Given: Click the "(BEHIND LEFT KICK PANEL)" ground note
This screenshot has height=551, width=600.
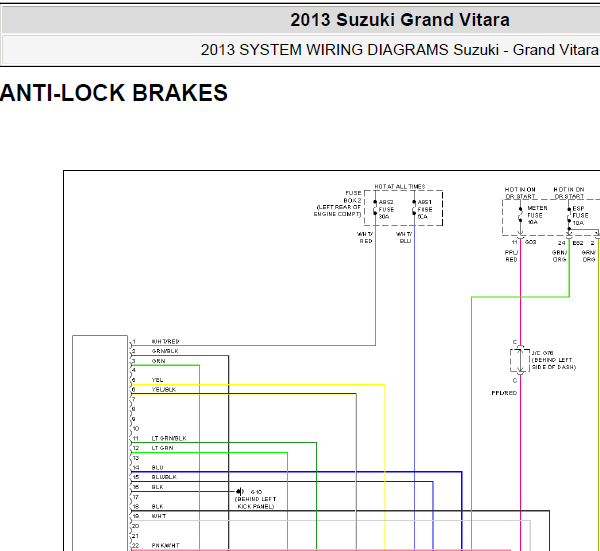Looking at the screenshot, I should [255, 503].
